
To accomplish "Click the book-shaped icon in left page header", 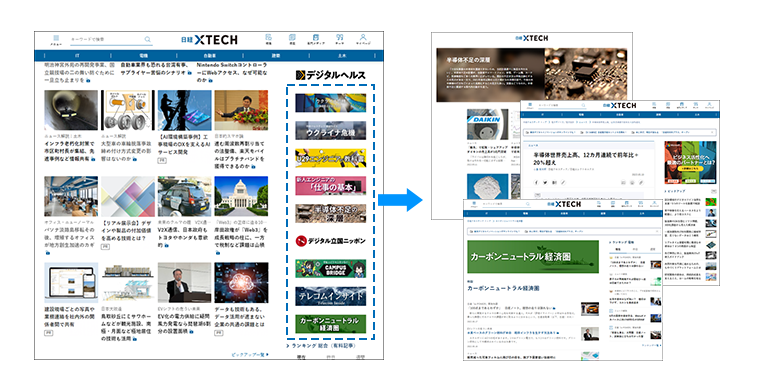I will coord(292,37).
